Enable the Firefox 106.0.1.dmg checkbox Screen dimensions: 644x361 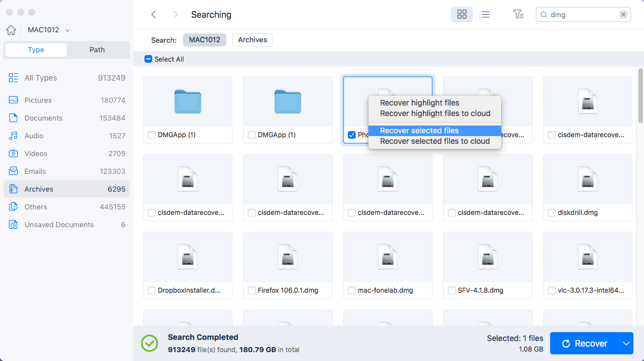251,290
